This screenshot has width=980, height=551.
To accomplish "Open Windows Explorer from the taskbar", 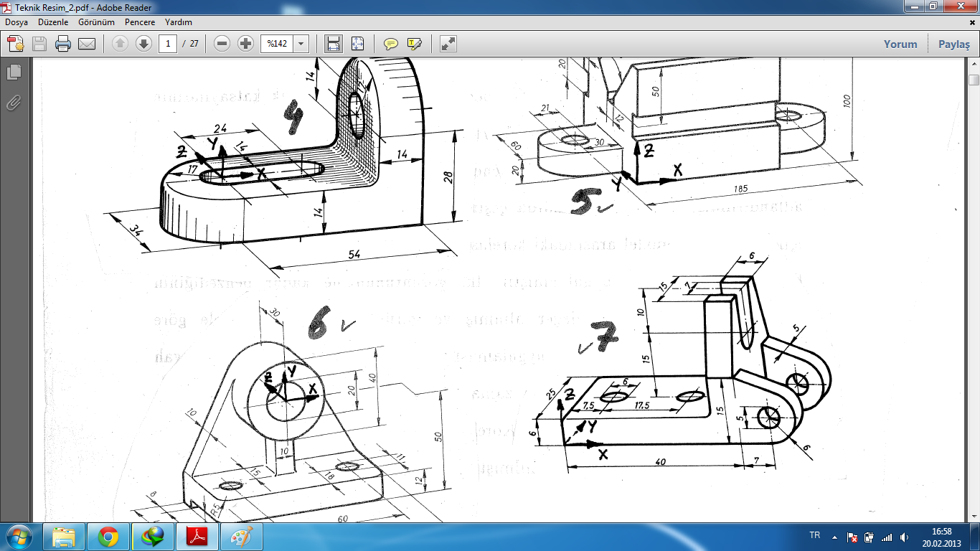I will point(65,537).
